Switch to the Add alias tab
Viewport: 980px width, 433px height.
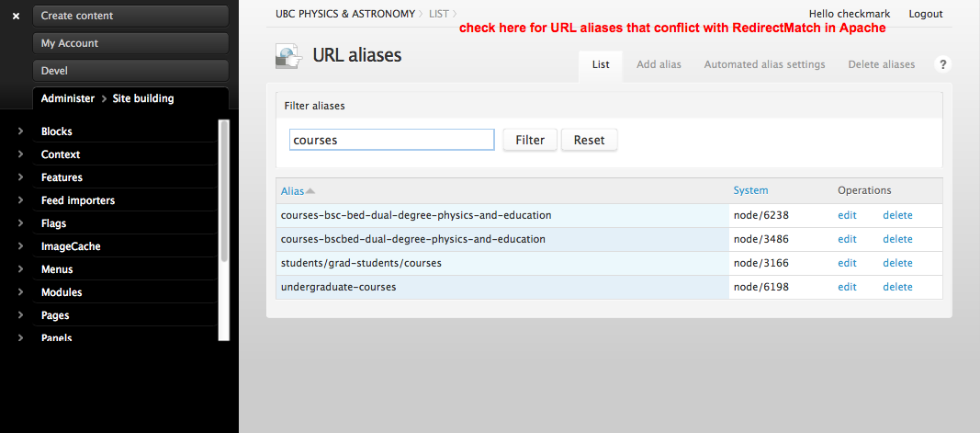pos(659,64)
